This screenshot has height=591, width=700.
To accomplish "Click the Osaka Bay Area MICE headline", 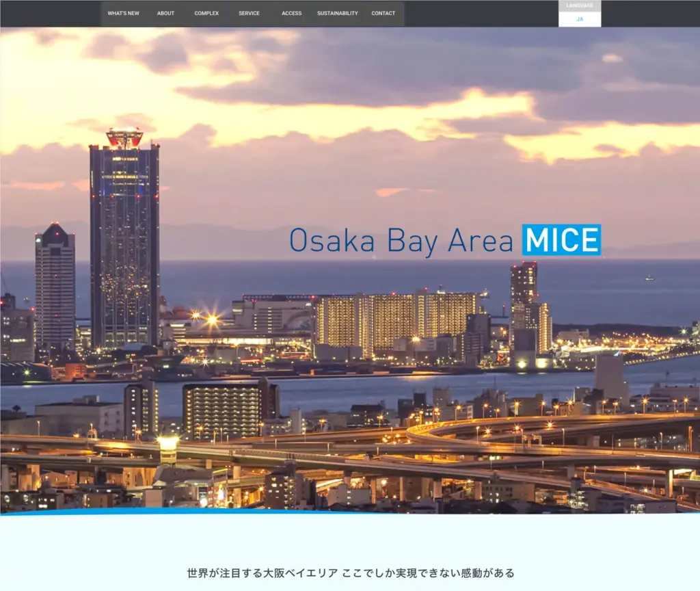I will click(x=444, y=241).
